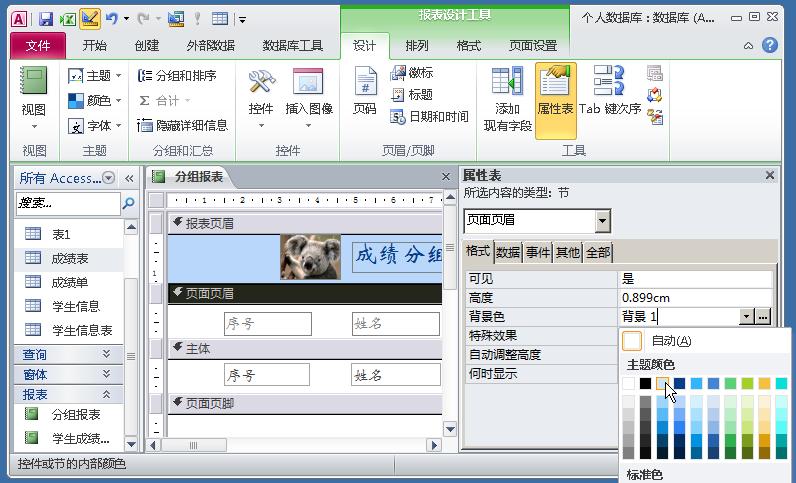Click the ellipsis builder button for 背景色
796x483 pixels.
tap(762, 317)
